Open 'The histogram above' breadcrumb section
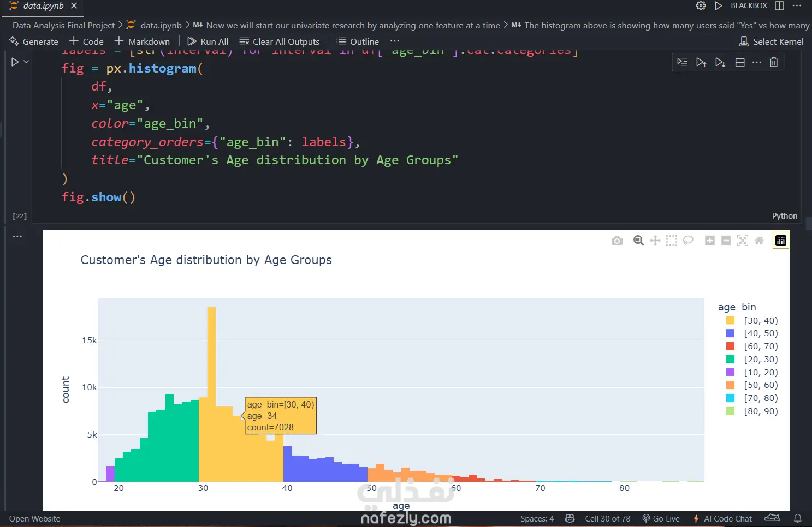Screen dimensions: 812x527 tap(661, 26)
